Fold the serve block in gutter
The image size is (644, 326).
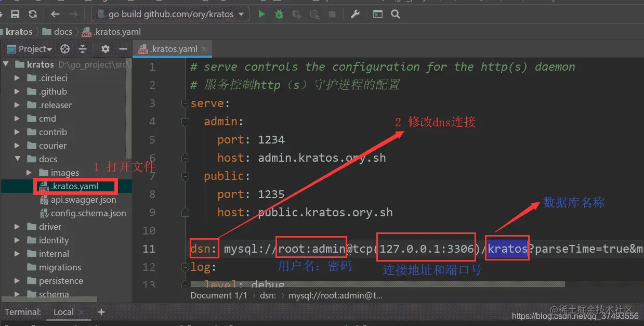(x=185, y=103)
